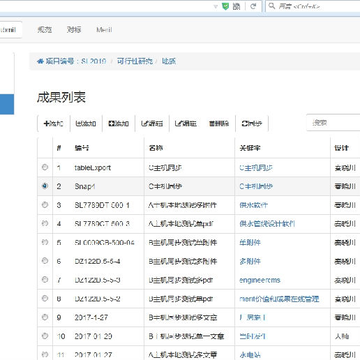Open the 多附件 keyword link
Image resolution: width=360 pixels, height=360 pixels.
[250, 261]
